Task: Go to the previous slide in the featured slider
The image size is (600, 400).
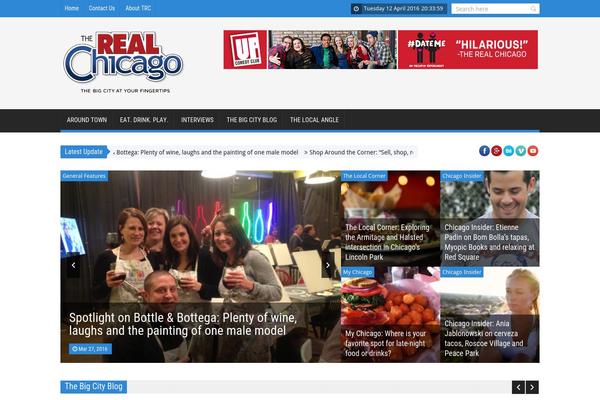Action: coord(73,265)
